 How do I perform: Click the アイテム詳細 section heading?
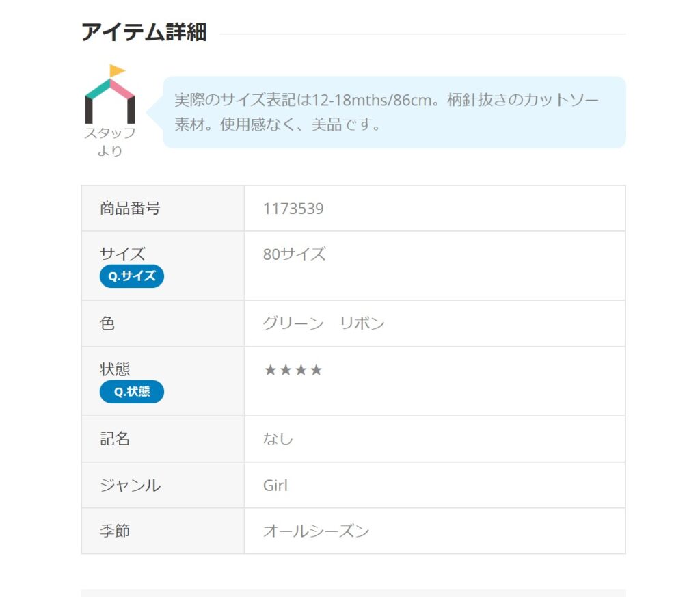pyautogui.click(x=144, y=32)
